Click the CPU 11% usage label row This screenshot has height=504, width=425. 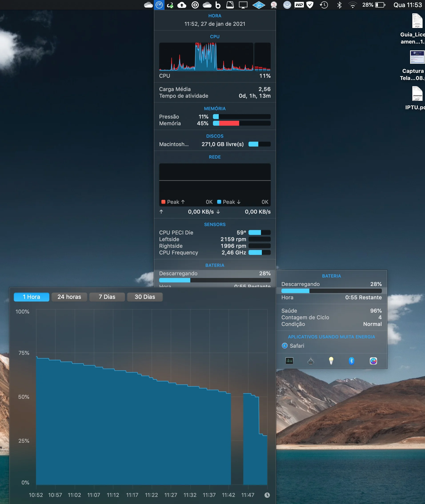(215, 76)
